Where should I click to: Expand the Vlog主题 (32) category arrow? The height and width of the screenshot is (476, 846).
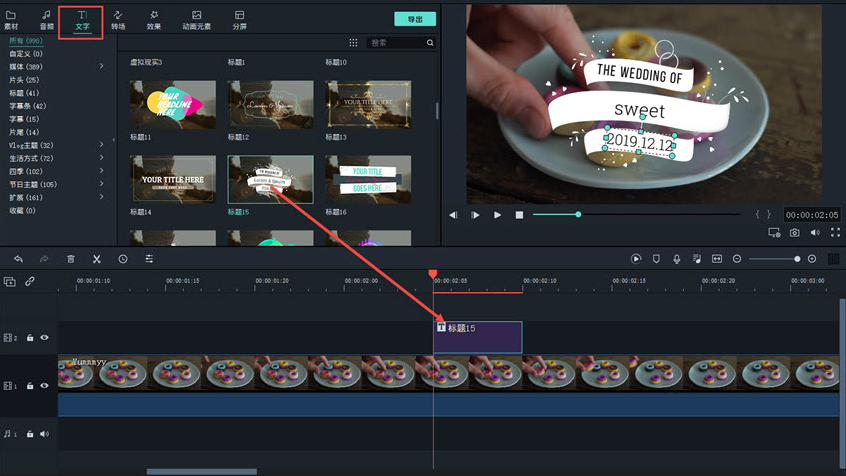point(101,145)
